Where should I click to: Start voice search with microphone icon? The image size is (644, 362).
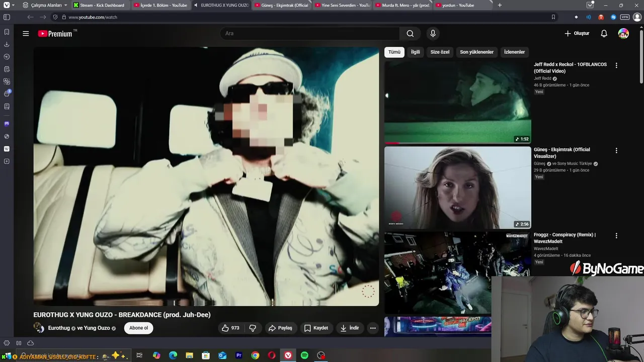[433, 34]
